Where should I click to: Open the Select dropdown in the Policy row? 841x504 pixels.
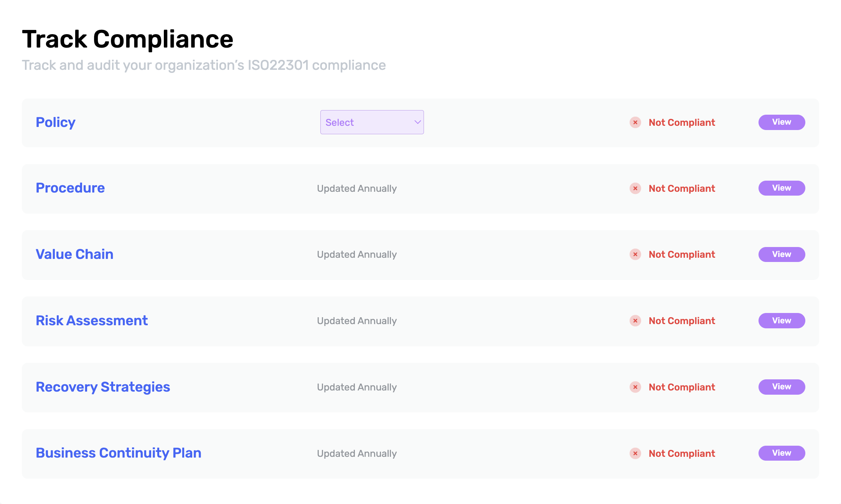(371, 122)
